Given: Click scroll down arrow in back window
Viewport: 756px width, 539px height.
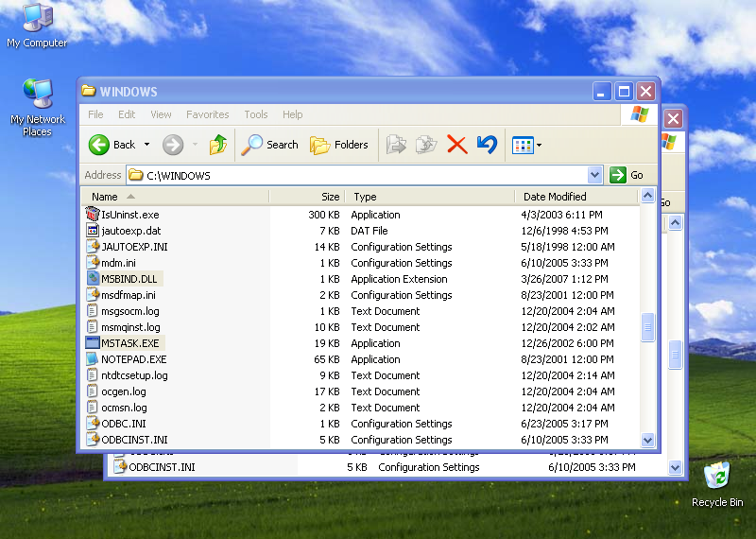Looking at the screenshot, I should pos(675,467).
